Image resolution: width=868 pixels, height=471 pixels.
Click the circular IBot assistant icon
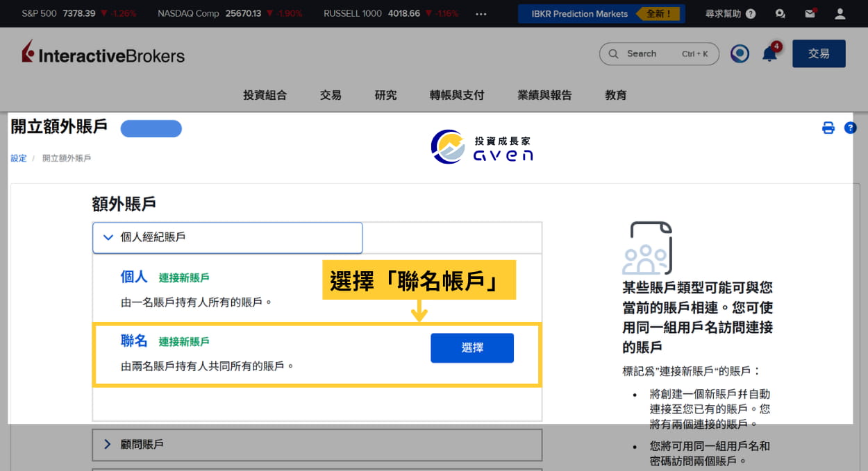740,53
